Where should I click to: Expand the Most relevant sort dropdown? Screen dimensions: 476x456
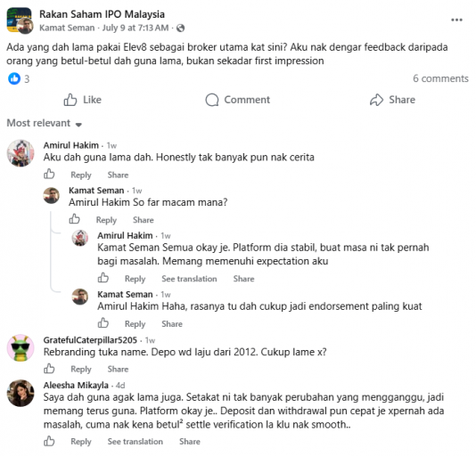point(45,123)
